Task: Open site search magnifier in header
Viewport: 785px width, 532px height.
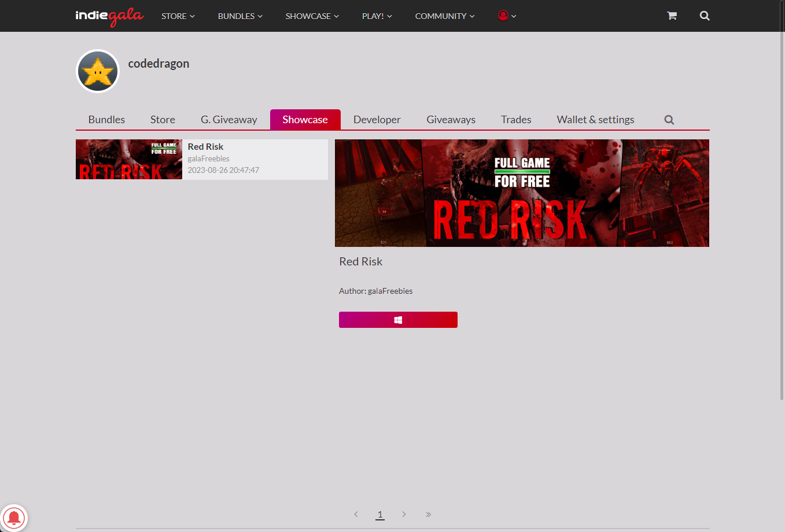Action: 705,16
